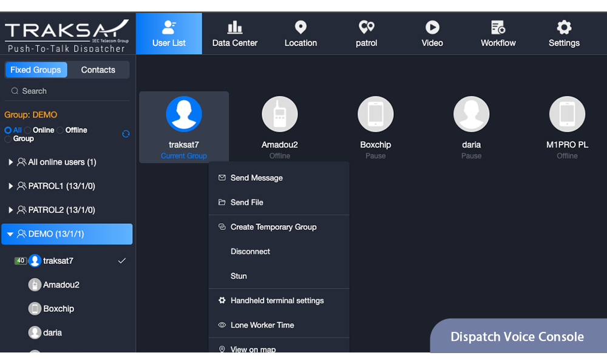Open the patrol route icon
The height and width of the screenshot is (364, 607).
(366, 28)
